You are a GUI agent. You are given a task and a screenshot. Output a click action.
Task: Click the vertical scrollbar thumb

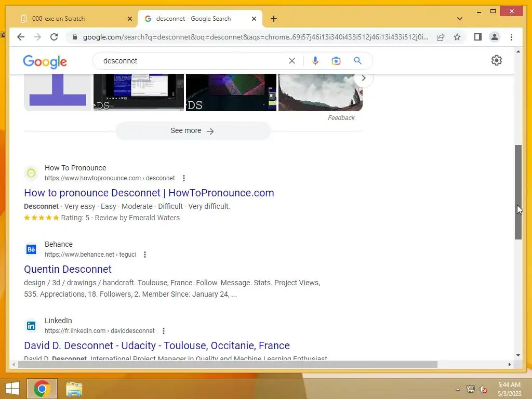pos(518,192)
